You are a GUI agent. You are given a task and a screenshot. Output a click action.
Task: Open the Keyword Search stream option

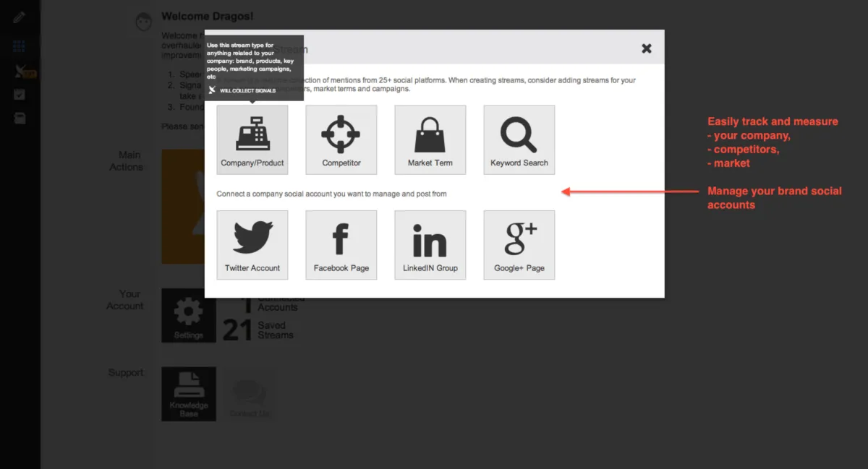519,139
